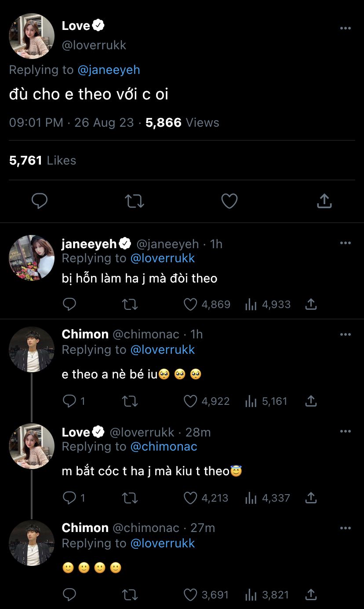Reply to Love's 28m comment
This screenshot has height=609, width=364.
[70, 498]
